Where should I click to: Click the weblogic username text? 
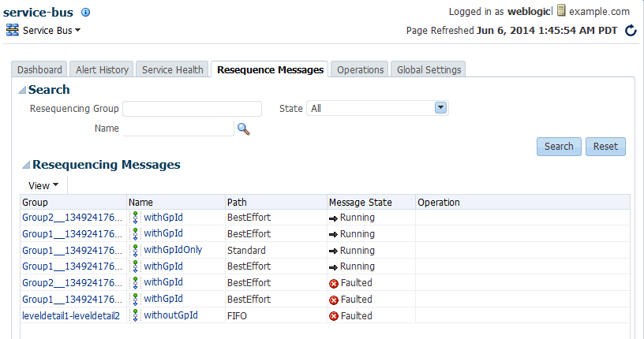click(x=530, y=12)
